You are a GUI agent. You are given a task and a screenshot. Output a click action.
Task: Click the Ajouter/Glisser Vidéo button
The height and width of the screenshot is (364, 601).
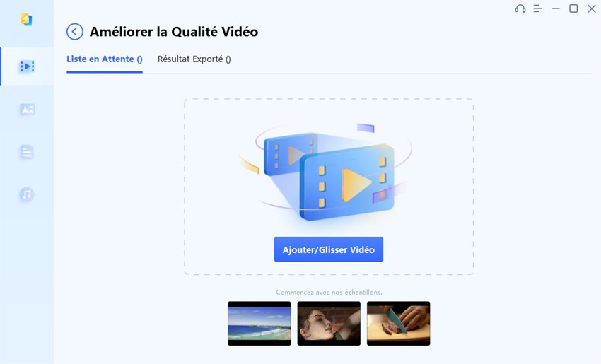click(x=329, y=249)
